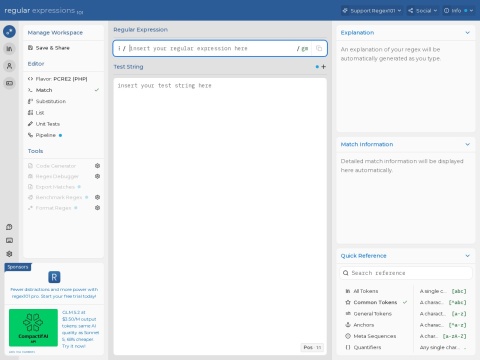The height and width of the screenshot is (360, 480).
Task: Click the Sponsors label
Action: 18,267
